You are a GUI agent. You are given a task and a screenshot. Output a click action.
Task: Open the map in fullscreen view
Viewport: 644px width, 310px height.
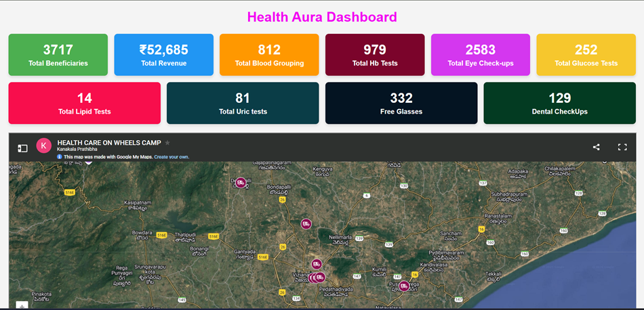point(622,147)
